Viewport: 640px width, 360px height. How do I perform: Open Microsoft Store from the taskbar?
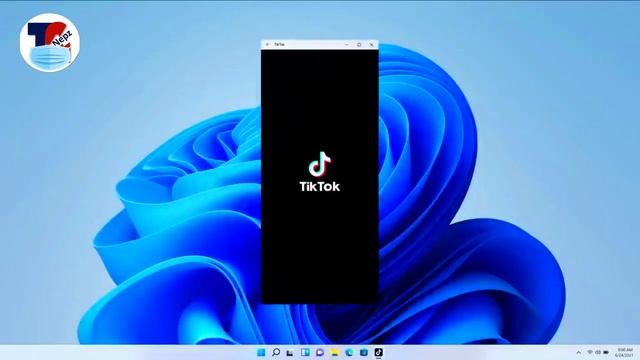364,352
